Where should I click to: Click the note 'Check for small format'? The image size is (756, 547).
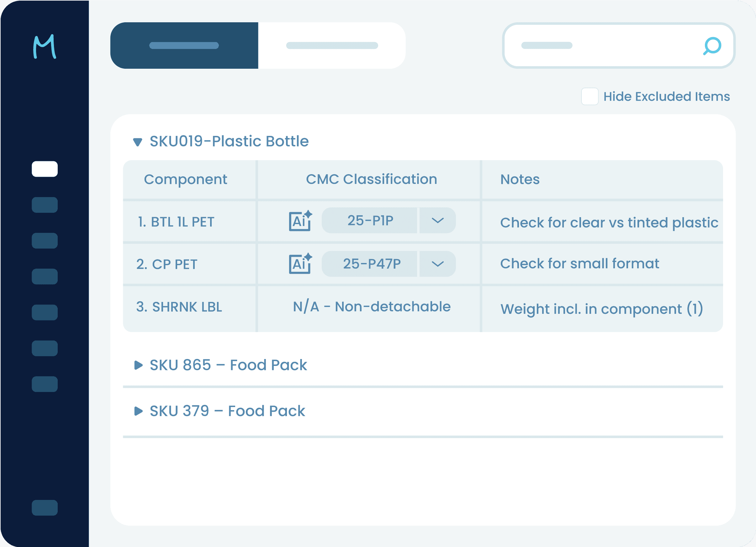[x=580, y=264]
